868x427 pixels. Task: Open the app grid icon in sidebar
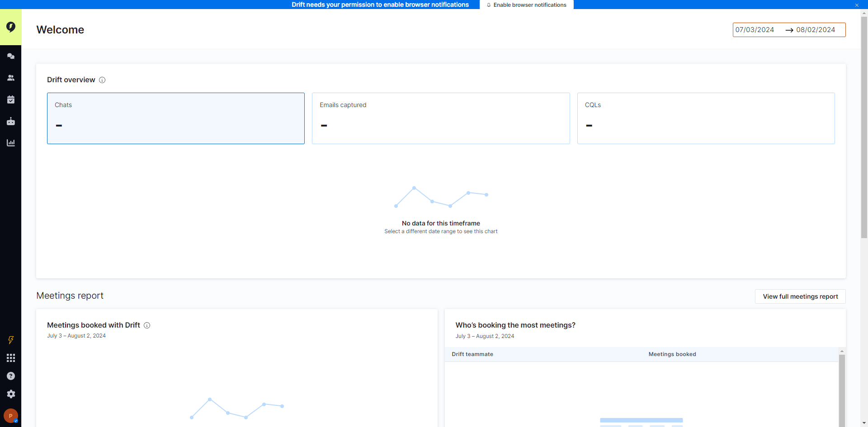(11, 358)
